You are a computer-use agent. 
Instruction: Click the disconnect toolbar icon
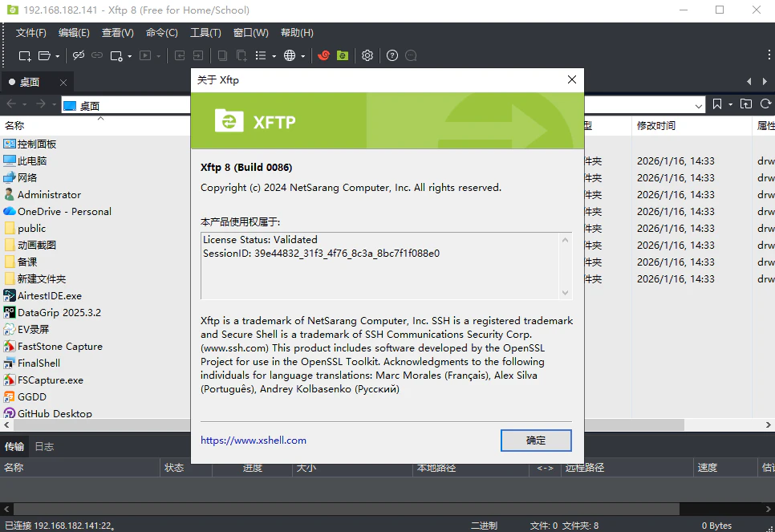(78, 55)
